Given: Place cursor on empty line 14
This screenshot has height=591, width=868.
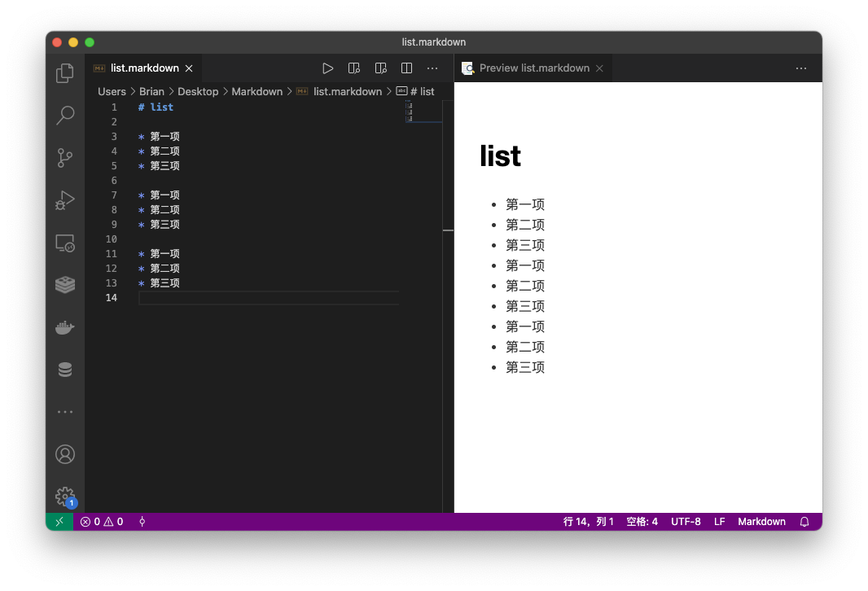Looking at the screenshot, I should coord(269,298).
